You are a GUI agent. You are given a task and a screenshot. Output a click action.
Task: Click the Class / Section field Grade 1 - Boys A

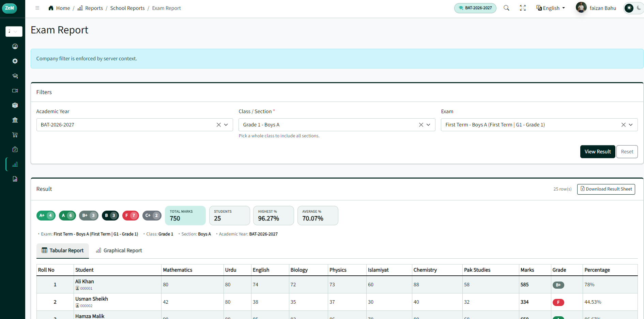(337, 125)
